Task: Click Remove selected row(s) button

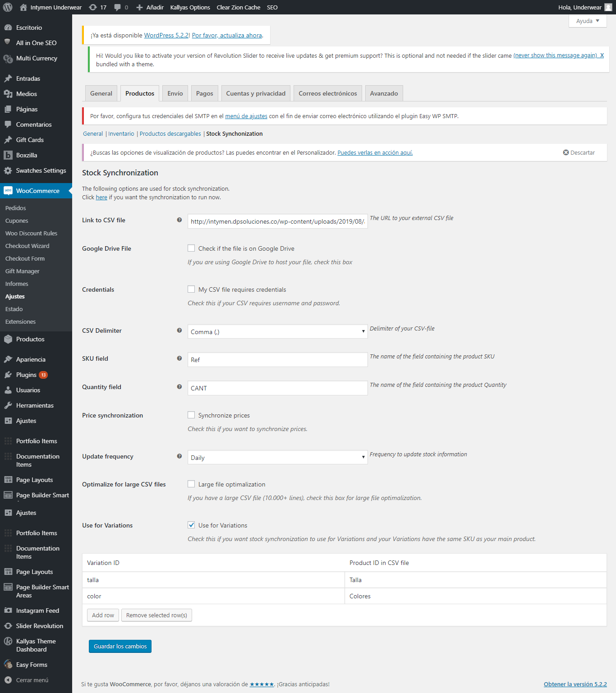Action: [x=156, y=615]
